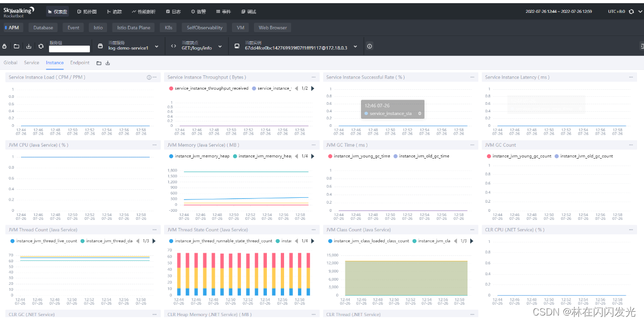This screenshot has height=322, width=644.
Task: Next legend page in Service Instance Throughput
Action: [x=313, y=88]
